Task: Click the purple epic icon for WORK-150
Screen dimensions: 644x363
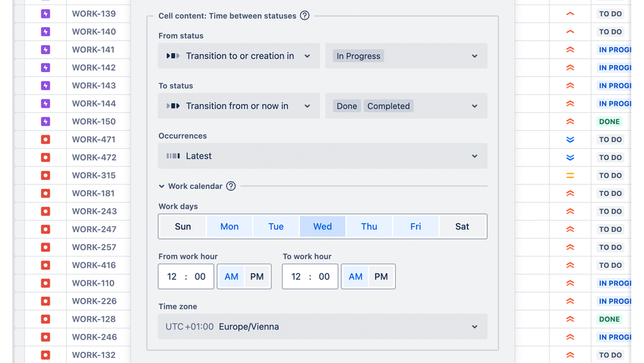Action: pyautogui.click(x=45, y=121)
